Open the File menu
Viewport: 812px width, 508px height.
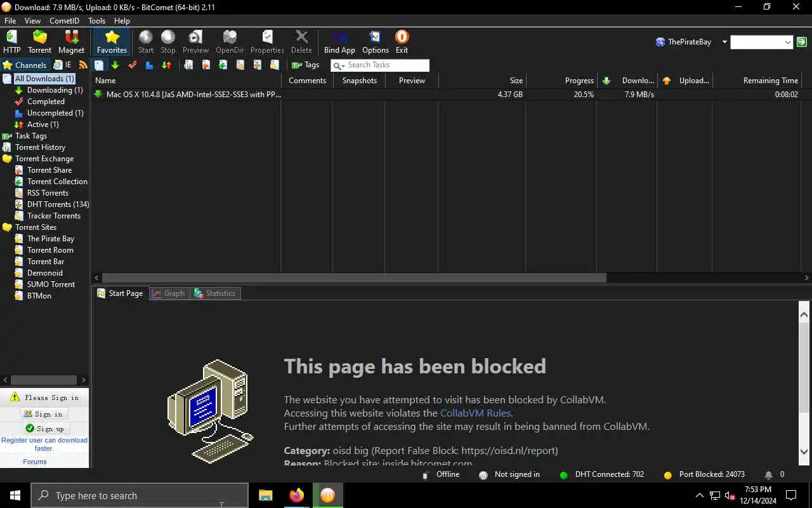(10, 21)
